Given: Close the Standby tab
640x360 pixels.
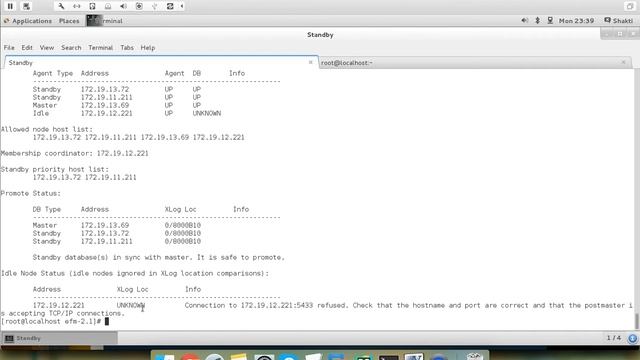Looking at the screenshot, I should click(x=311, y=62).
